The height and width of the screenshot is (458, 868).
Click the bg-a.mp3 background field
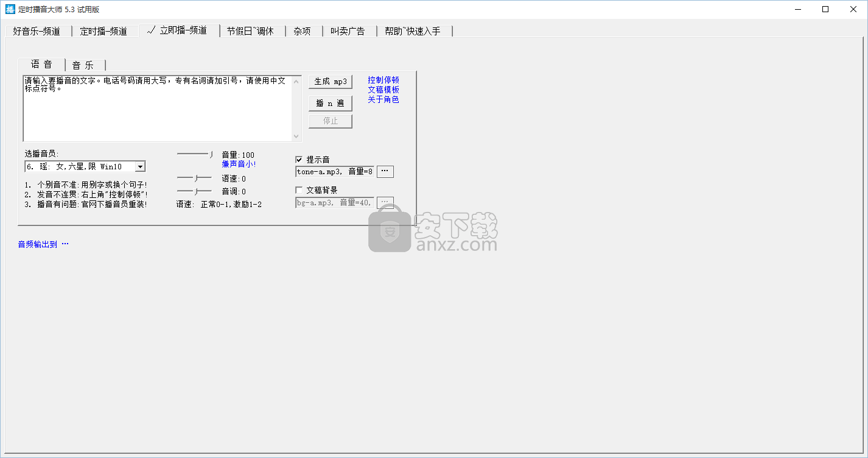tap(335, 202)
